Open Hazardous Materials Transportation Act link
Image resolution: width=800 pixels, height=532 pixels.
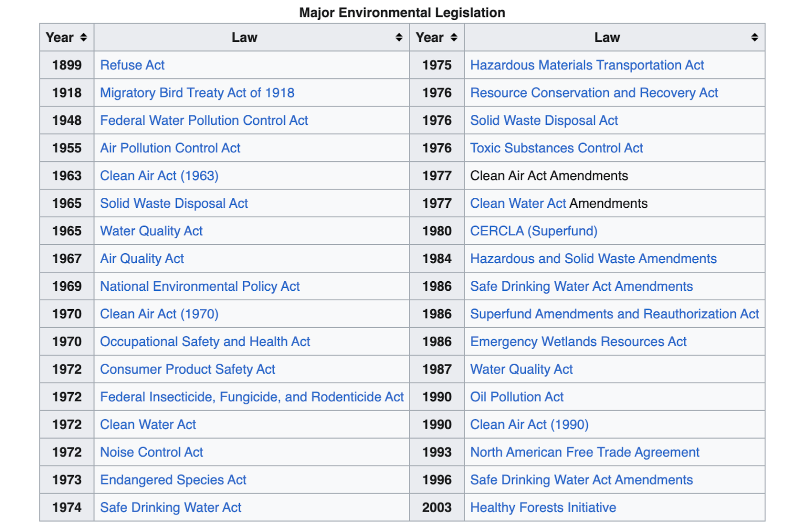587,65
